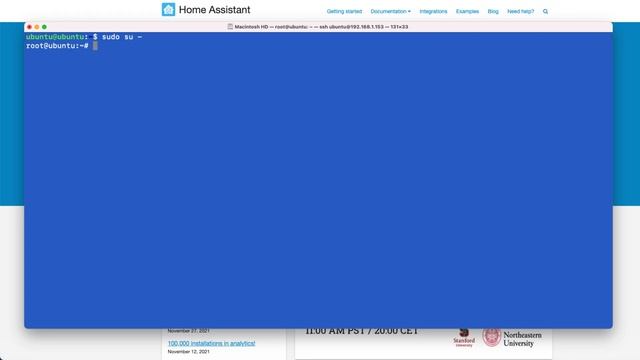Image resolution: width=640 pixels, height=360 pixels.
Task: Expand the Documentation dropdown menu
Action: point(391,11)
